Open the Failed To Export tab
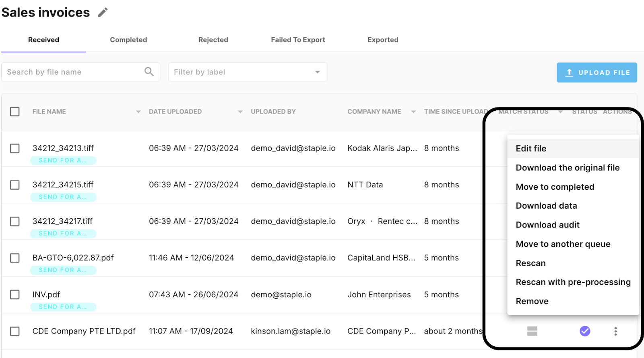Image resolution: width=644 pixels, height=358 pixels. 298,40
